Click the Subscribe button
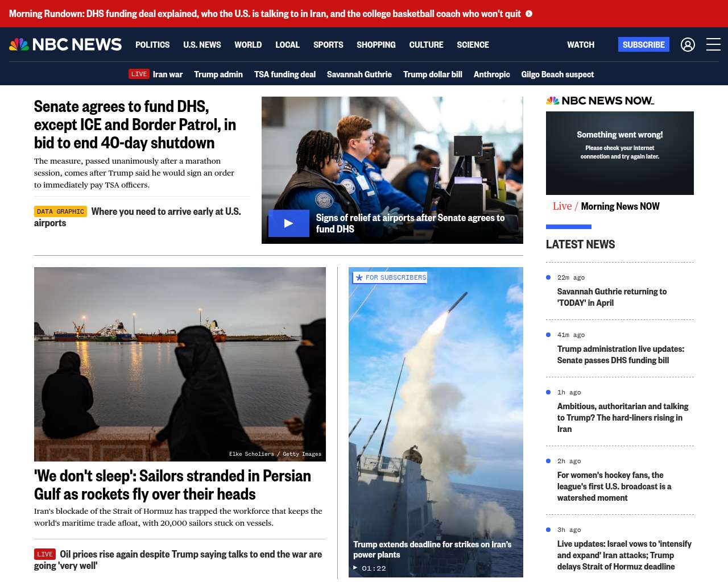728x582 pixels. (643, 44)
